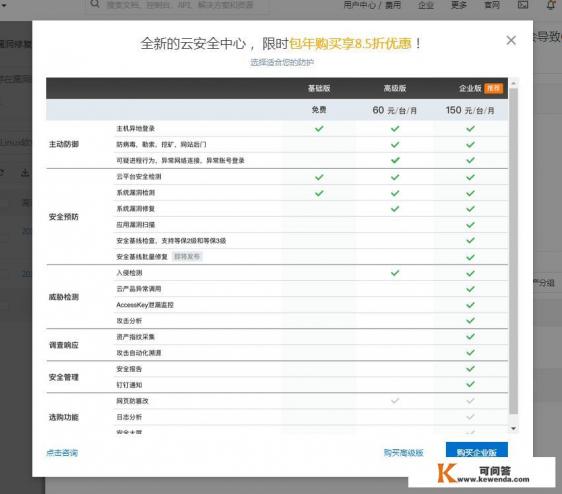Click the 钉钉通知 feature row text
This screenshot has width=562, height=494.
129,385
